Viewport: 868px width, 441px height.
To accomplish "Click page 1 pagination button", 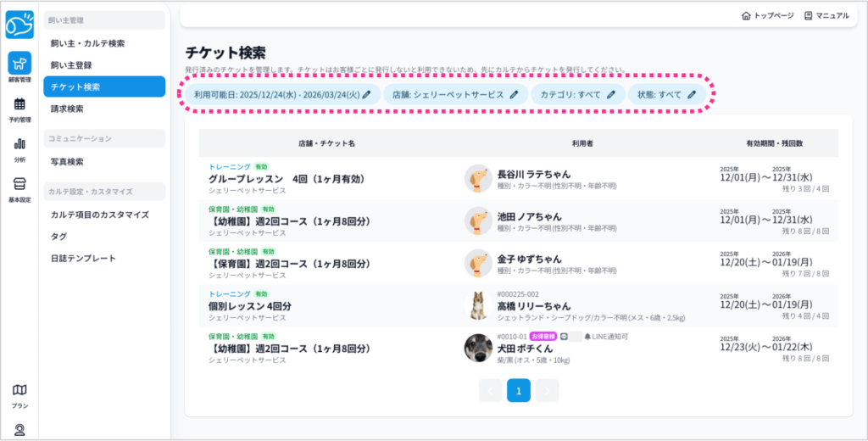I will [x=519, y=390].
